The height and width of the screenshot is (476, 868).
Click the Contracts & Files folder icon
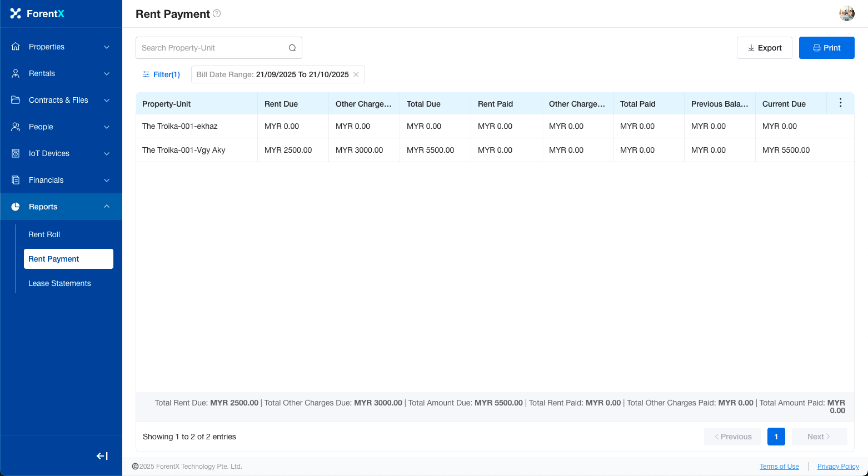[16, 100]
